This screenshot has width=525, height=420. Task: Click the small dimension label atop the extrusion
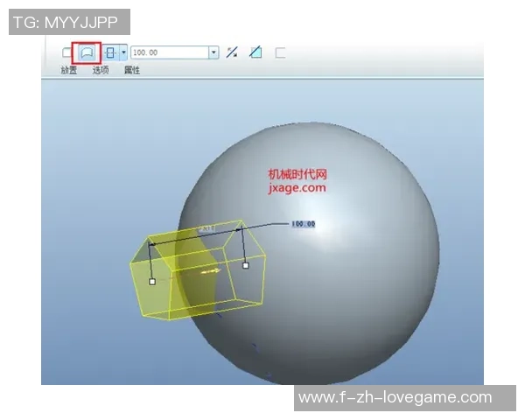pyautogui.click(x=207, y=228)
